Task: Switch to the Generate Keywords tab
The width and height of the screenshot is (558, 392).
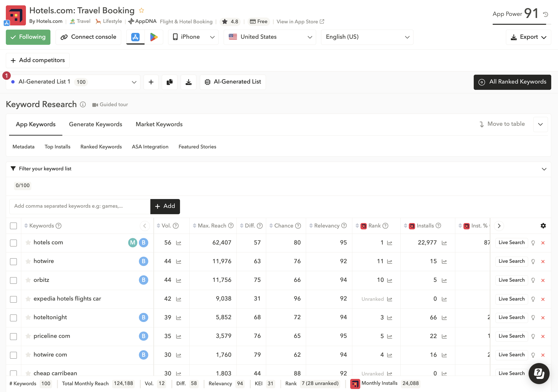Action: pyautogui.click(x=95, y=124)
